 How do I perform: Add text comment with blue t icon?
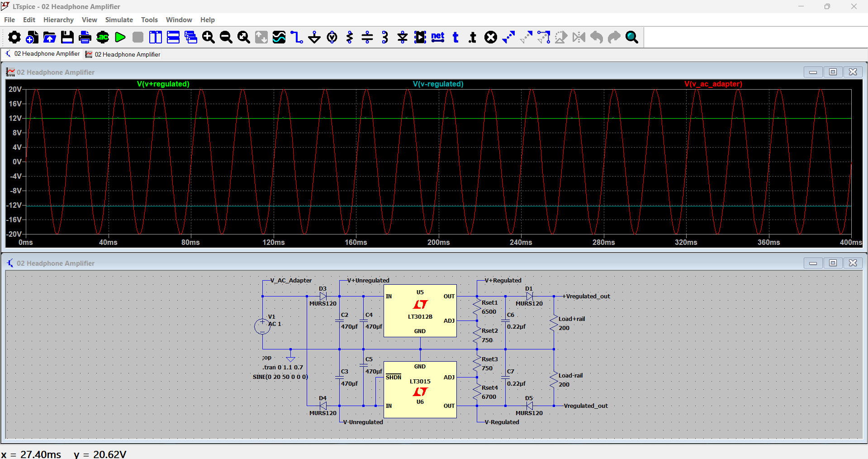tap(455, 37)
